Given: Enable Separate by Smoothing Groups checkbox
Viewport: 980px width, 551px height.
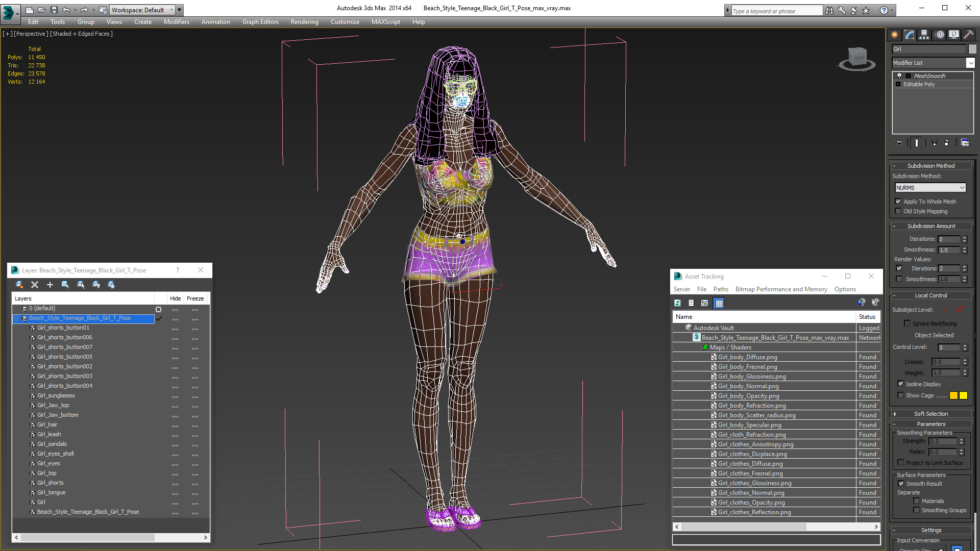Looking at the screenshot, I should point(917,510).
